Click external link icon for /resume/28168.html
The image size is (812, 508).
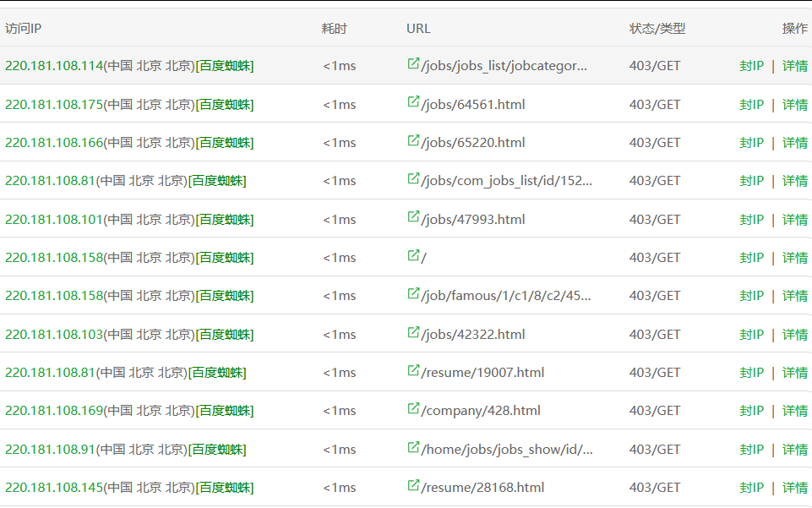pyautogui.click(x=413, y=486)
